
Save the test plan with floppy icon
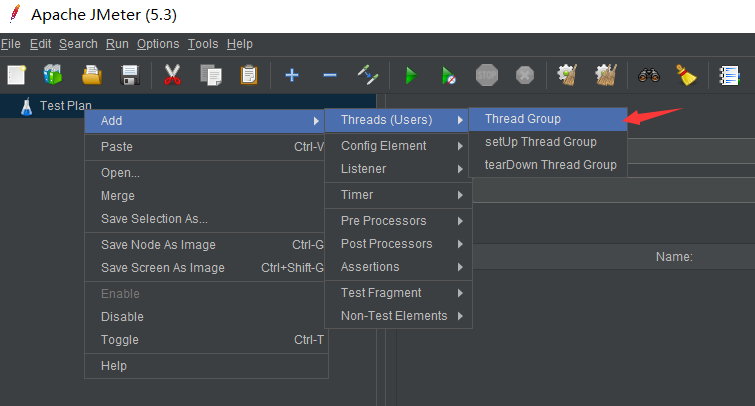(130, 75)
